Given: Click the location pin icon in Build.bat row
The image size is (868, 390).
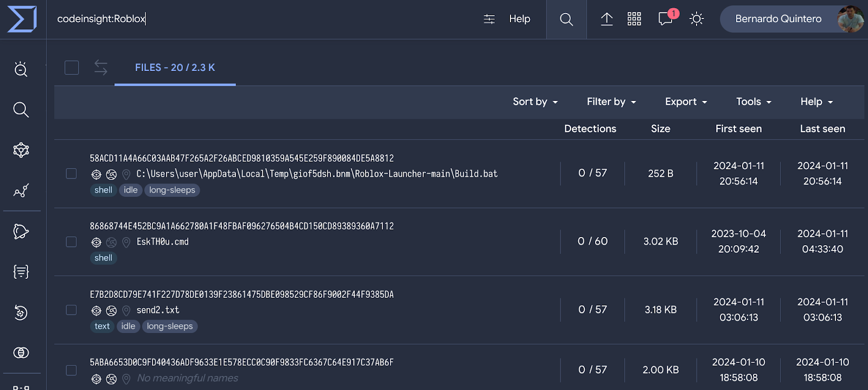Looking at the screenshot, I should (126, 175).
